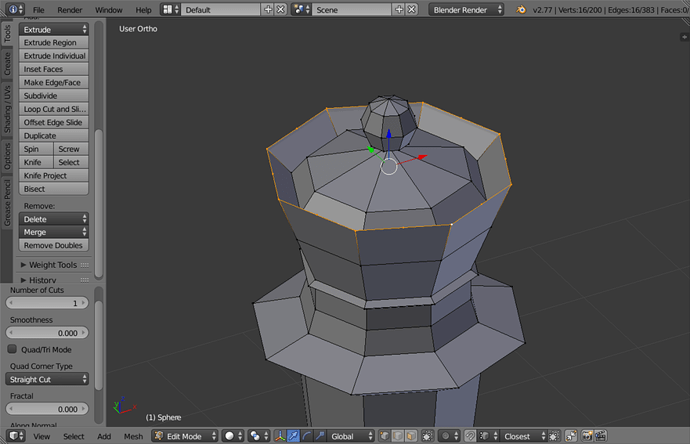Click the delete scene X icon
The image size is (690, 444).
[x=411, y=9]
